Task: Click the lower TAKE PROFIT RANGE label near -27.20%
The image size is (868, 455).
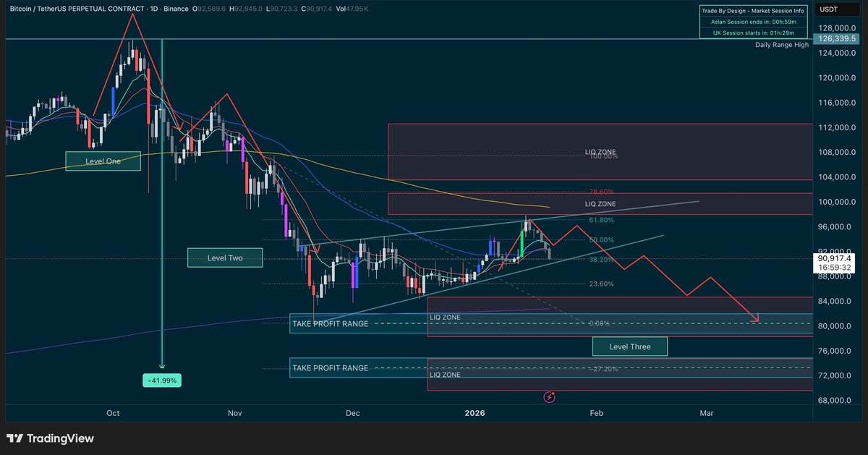Action: [x=330, y=368]
